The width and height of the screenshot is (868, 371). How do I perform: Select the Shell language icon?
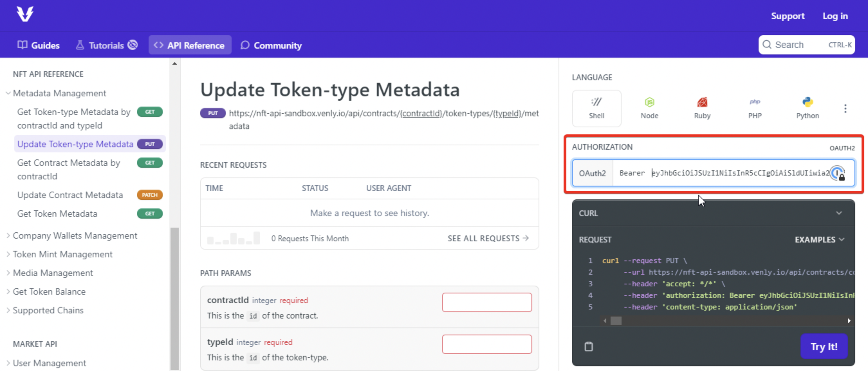[x=596, y=108]
